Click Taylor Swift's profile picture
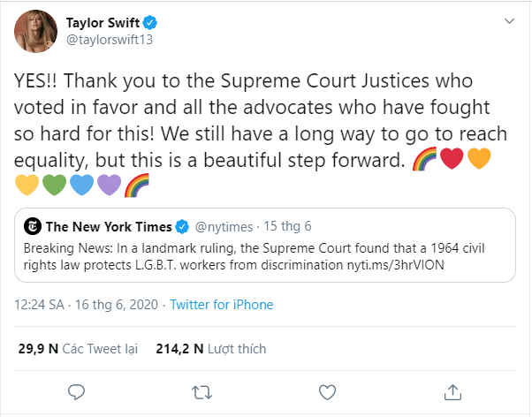This screenshot has width=532, height=417. (35, 34)
